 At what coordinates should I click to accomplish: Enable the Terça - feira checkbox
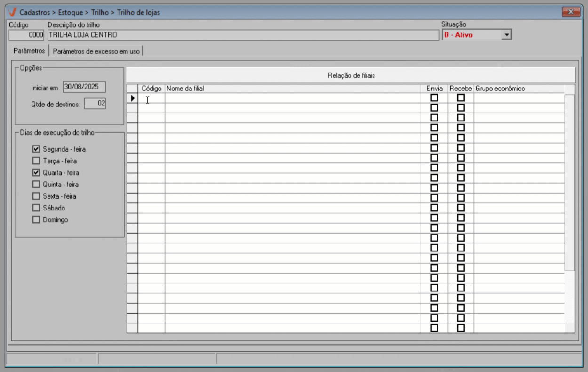click(x=36, y=161)
